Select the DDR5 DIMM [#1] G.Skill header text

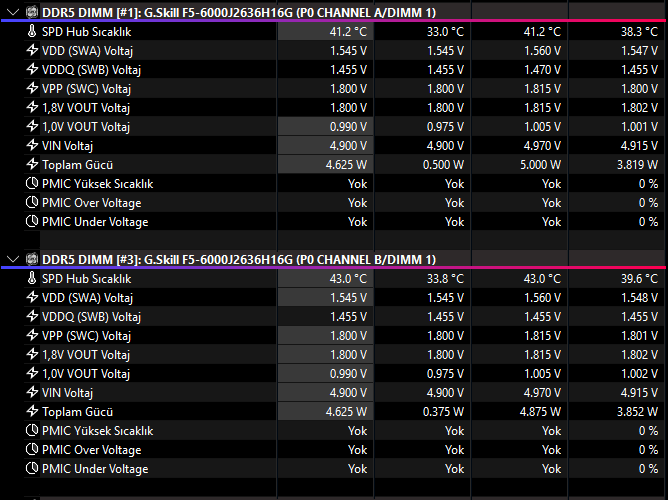tap(239, 13)
